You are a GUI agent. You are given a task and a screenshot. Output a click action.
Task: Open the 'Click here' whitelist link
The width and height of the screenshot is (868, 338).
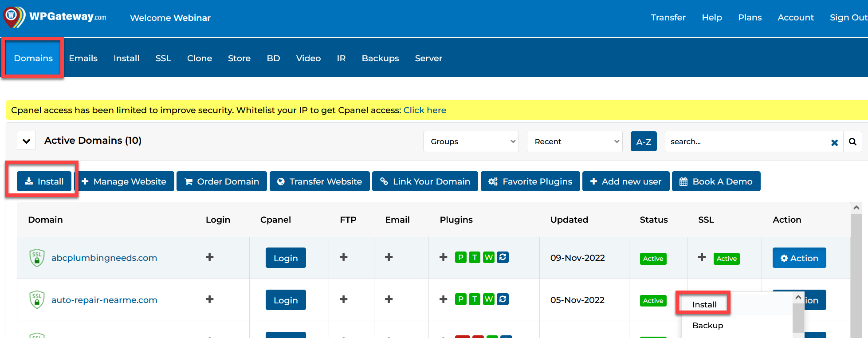click(x=424, y=110)
